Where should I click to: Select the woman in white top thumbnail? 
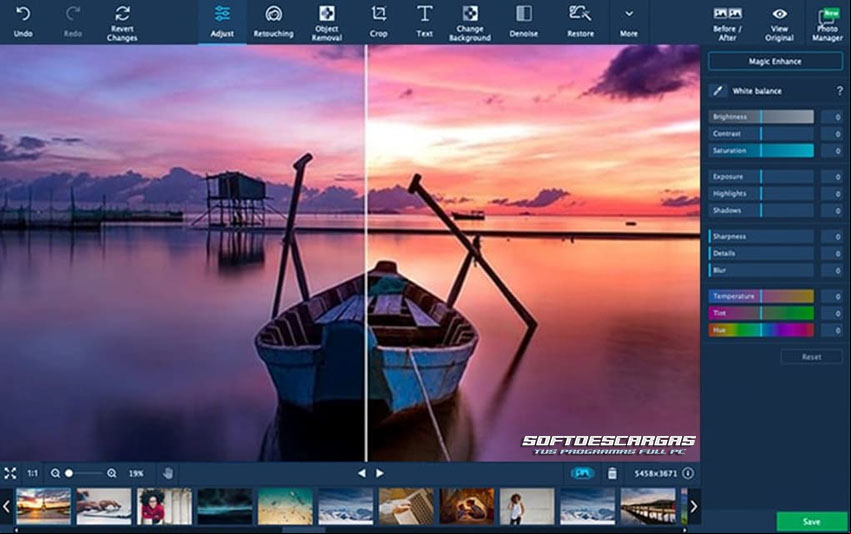[527, 506]
